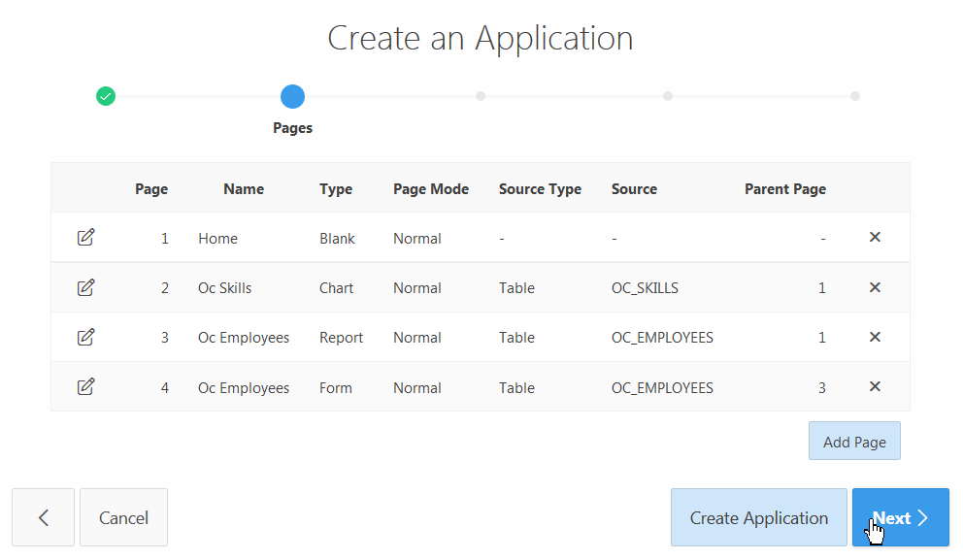The width and height of the screenshot is (963, 560).
Task: Edit the Oc Employees report page
Action: [x=85, y=337]
